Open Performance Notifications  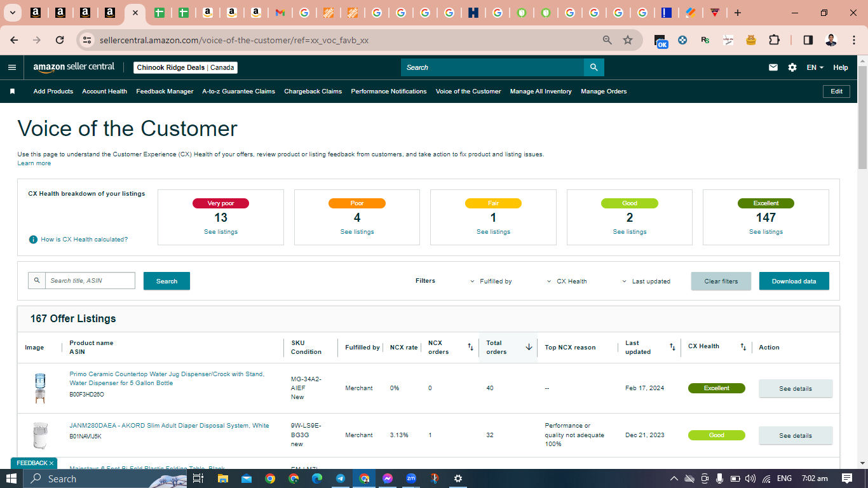389,91
